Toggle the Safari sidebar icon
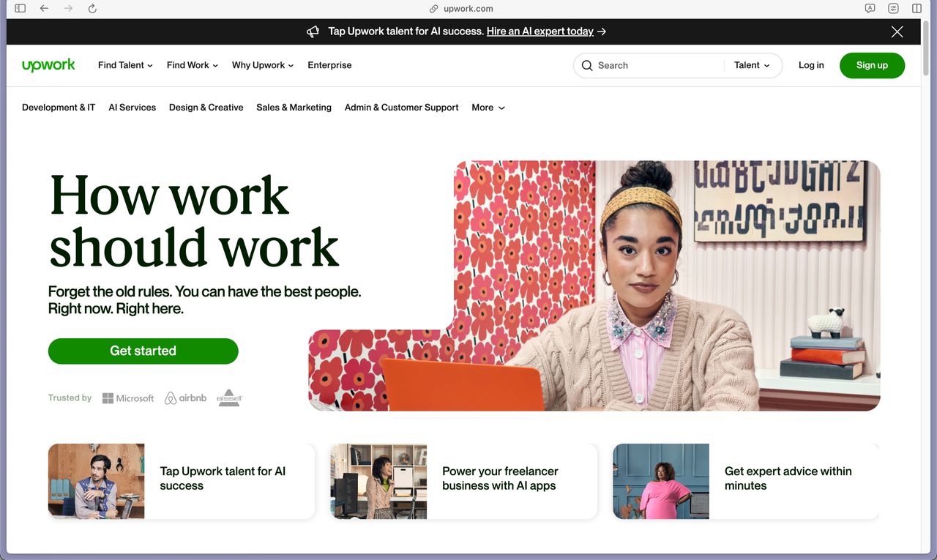 [x=20, y=9]
